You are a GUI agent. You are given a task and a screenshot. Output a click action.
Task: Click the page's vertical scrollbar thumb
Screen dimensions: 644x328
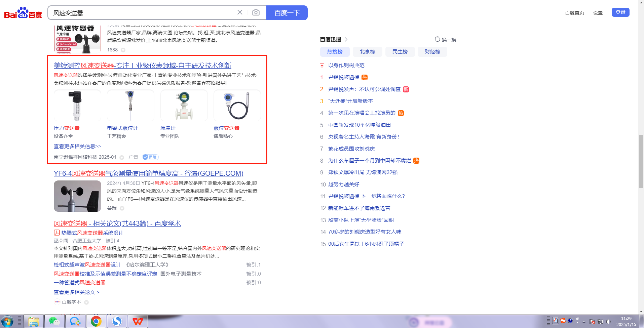(641, 161)
